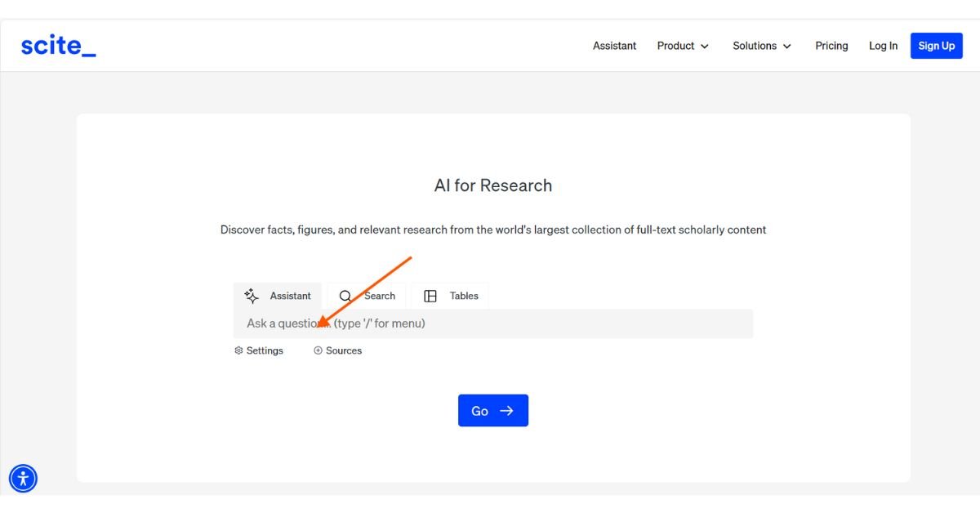Click the magnifier icon on the Search tab
The width and height of the screenshot is (980, 513).
345,296
